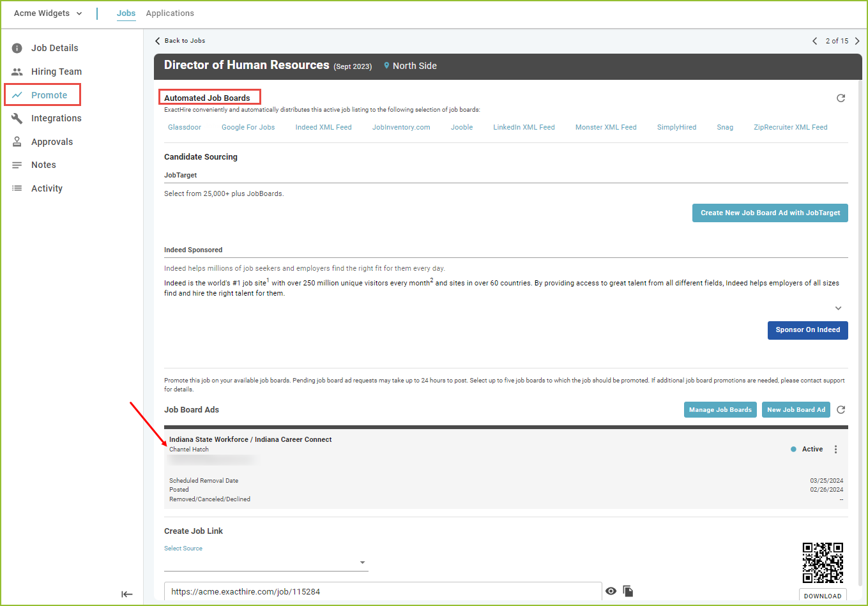
Task: Click Manage Job Boards button
Action: pos(720,410)
